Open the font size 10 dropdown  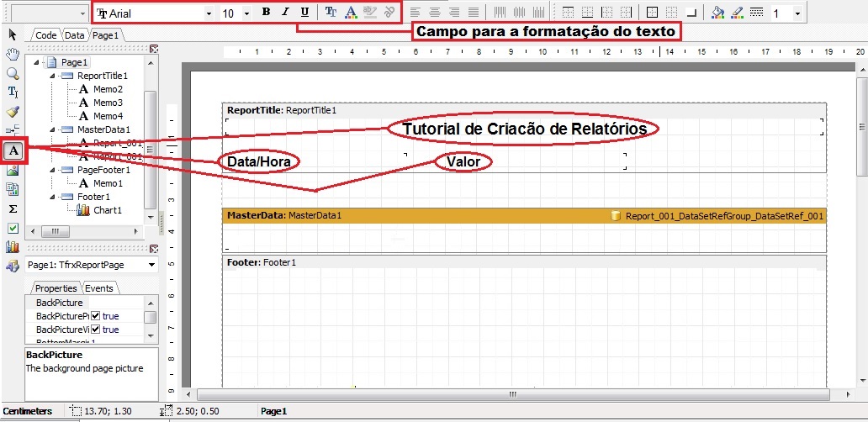[x=246, y=13]
